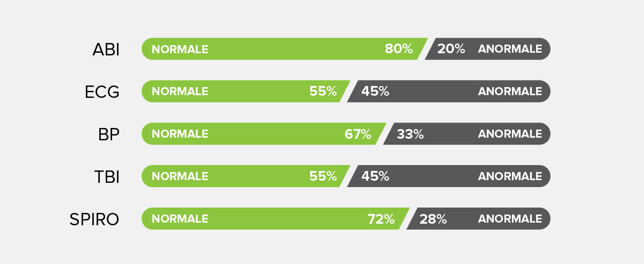Image resolution: width=644 pixels, height=264 pixels.
Task: Select the 28% value in SPIRO bar
Action: 433,219
